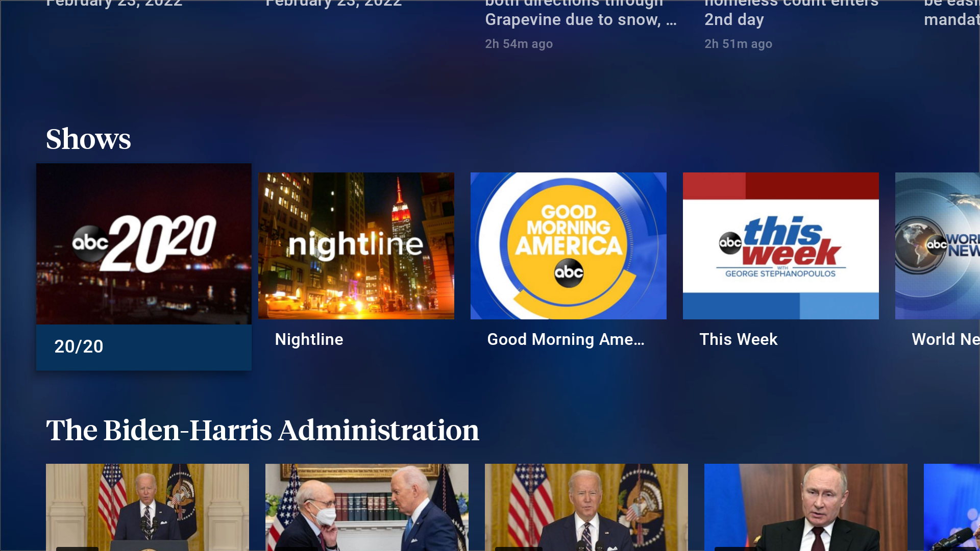
Task: Open partially visible World News tile
Action: (938, 245)
